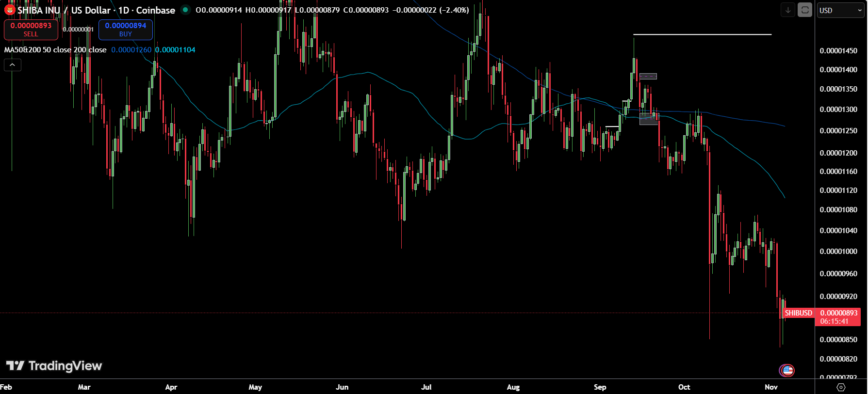Click the Nov label on the time axis
The height and width of the screenshot is (394, 868).
pyautogui.click(x=771, y=387)
